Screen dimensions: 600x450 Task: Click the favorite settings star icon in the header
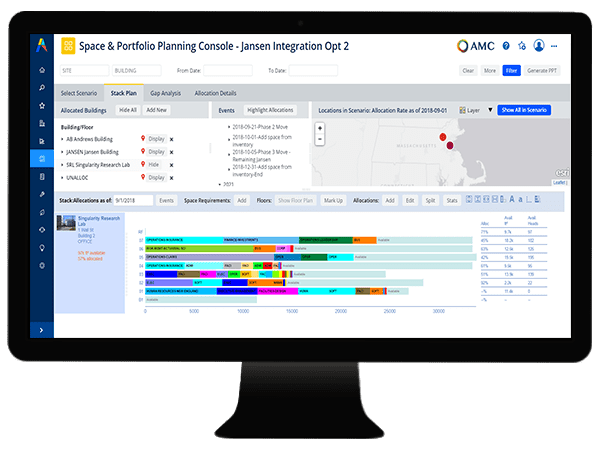pyautogui.click(x=522, y=46)
